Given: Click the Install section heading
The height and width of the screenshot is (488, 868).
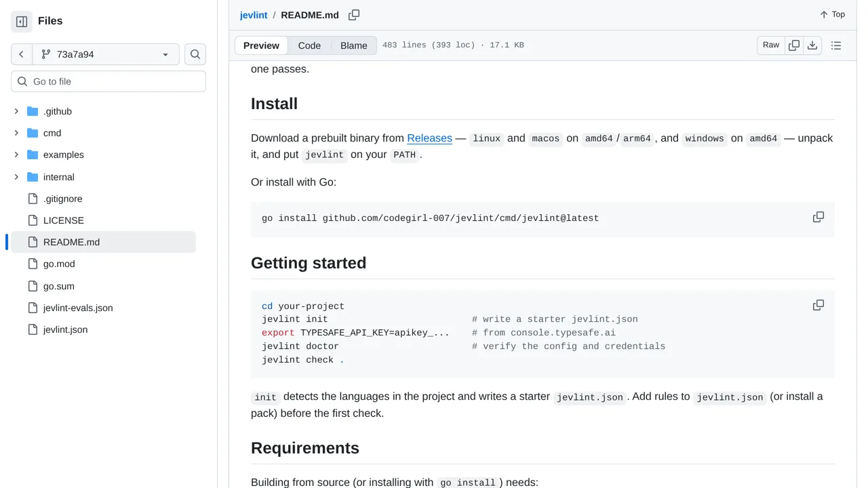Looking at the screenshot, I should point(274,104).
